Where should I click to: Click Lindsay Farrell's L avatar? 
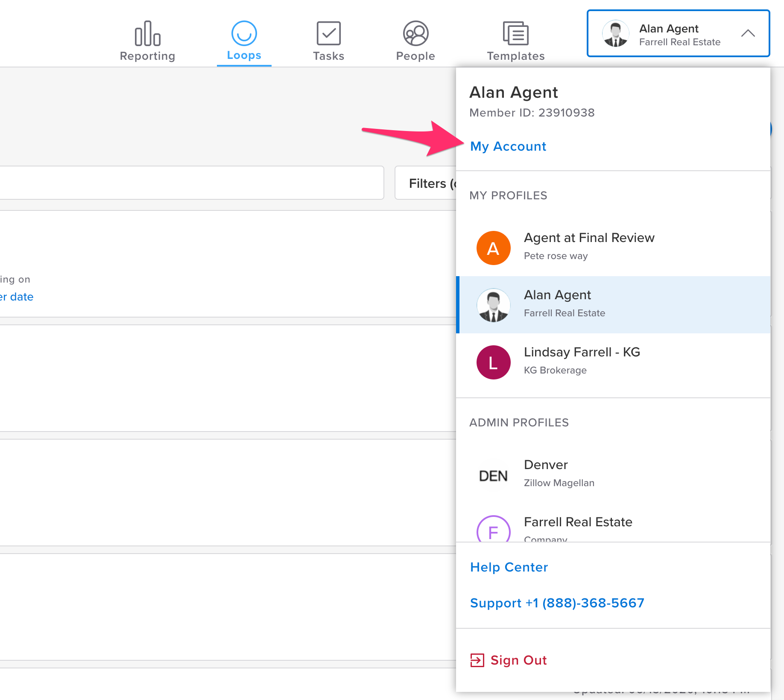(493, 362)
